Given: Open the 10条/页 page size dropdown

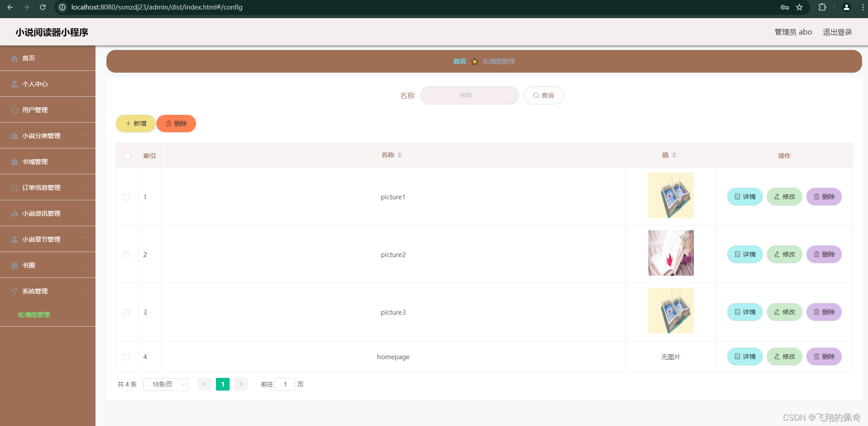Looking at the screenshot, I should click(x=166, y=384).
